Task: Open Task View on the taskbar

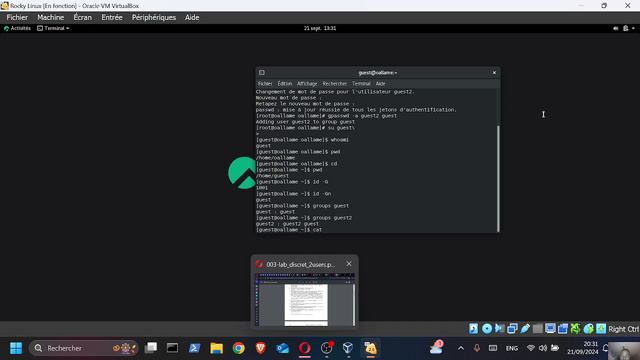Action: [x=151, y=348]
